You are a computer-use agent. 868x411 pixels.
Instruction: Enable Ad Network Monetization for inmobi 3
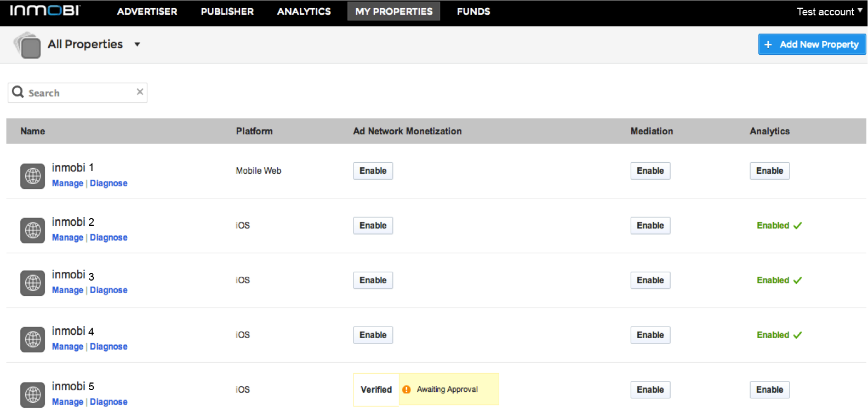pyautogui.click(x=373, y=281)
